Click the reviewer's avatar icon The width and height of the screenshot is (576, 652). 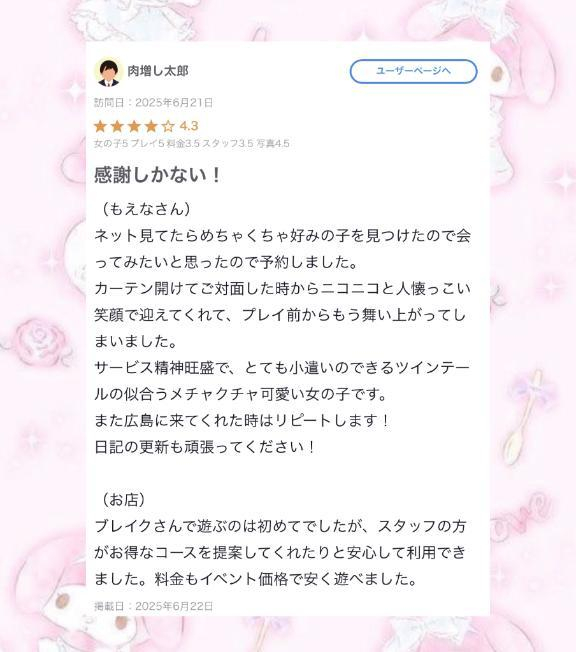pos(108,72)
